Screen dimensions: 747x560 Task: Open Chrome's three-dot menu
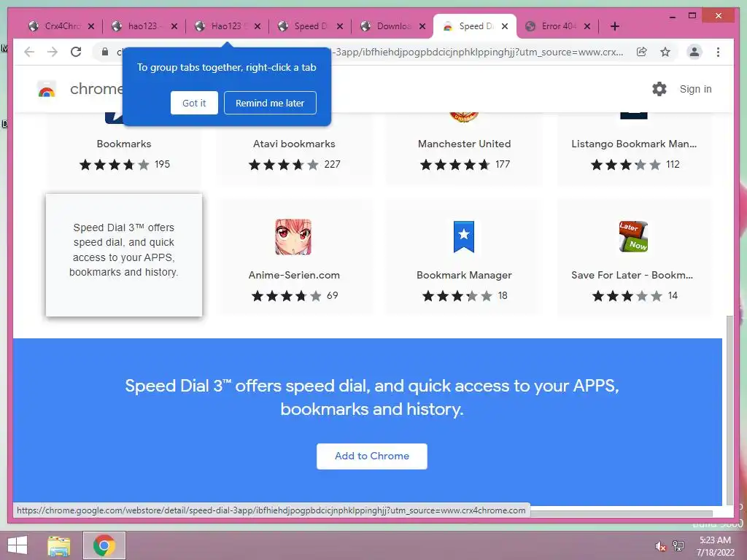pyautogui.click(x=718, y=52)
